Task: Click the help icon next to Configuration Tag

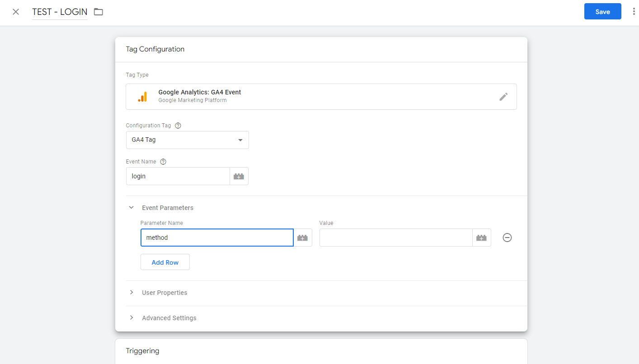Action: (x=178, y=126)
